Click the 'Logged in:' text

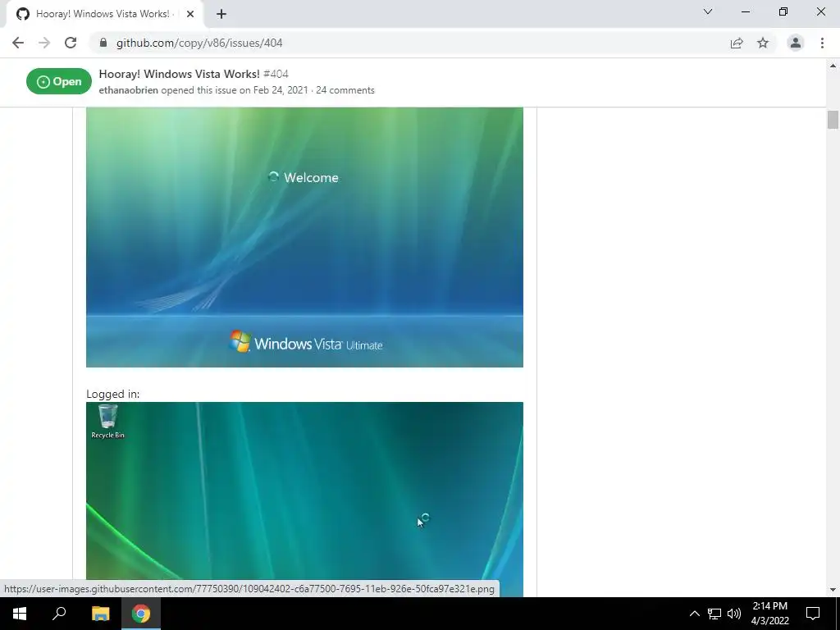coord(113,394)
